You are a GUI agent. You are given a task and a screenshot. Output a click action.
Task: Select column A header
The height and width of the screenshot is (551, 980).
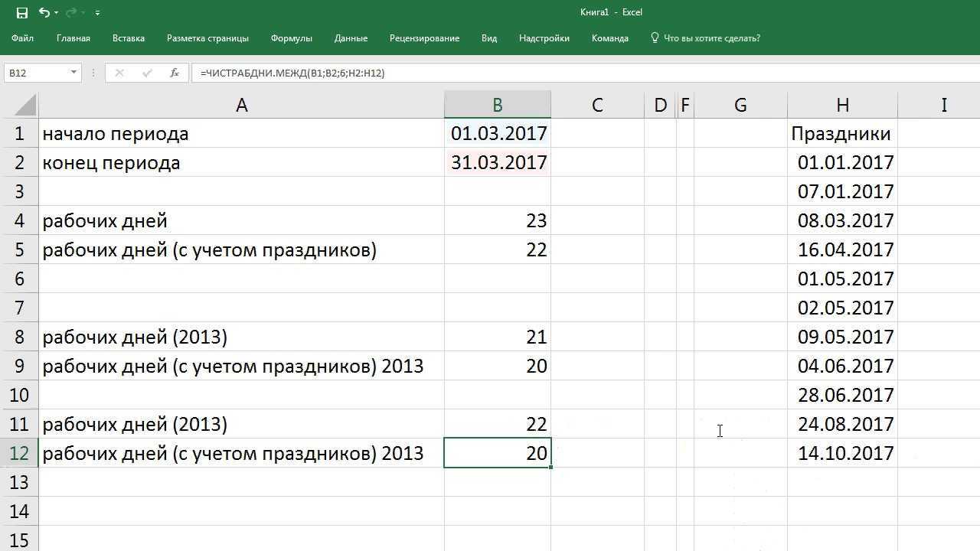click(x=241, y=105)
